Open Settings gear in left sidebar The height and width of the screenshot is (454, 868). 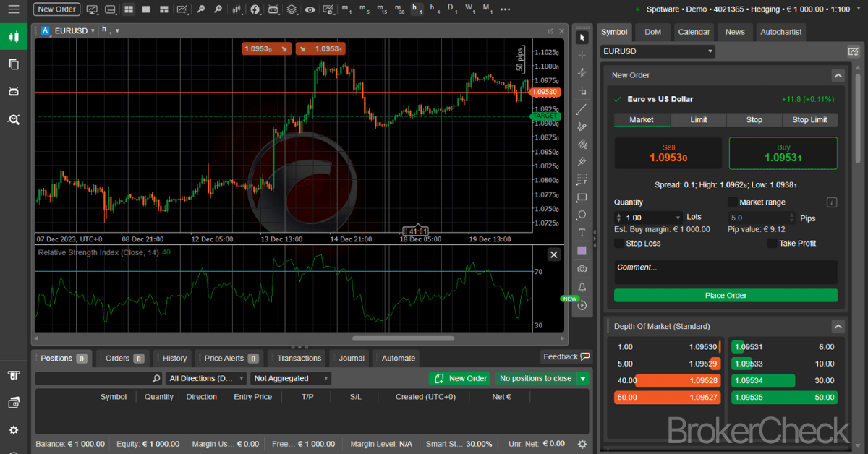pos(13,430)
